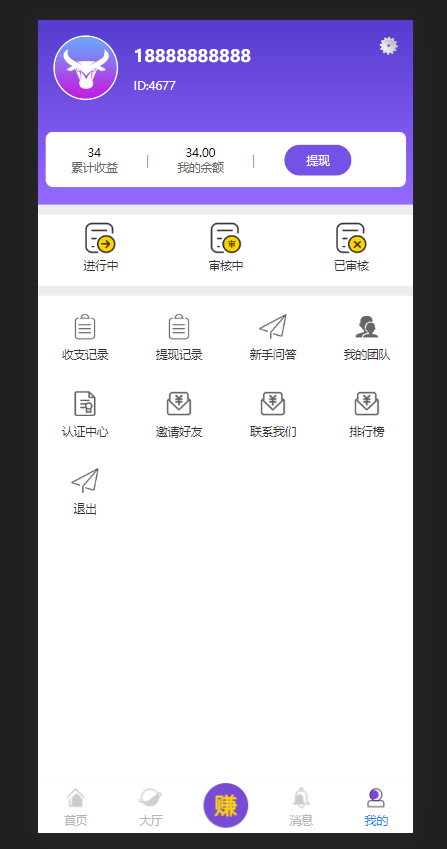This screenshot has width=447, height=849.
Task: Select the 我的 profile tab
Action: [376, 807]
